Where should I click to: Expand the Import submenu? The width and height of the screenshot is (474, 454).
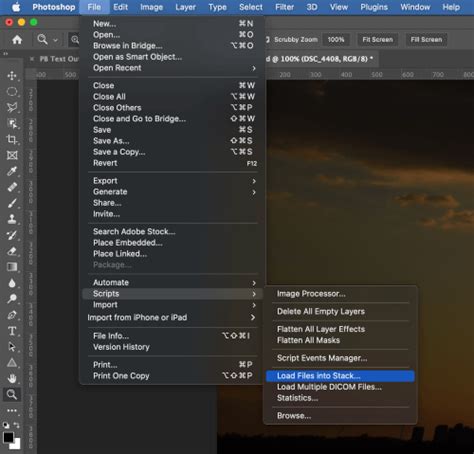pyautogui.click(x=173, y=305)
